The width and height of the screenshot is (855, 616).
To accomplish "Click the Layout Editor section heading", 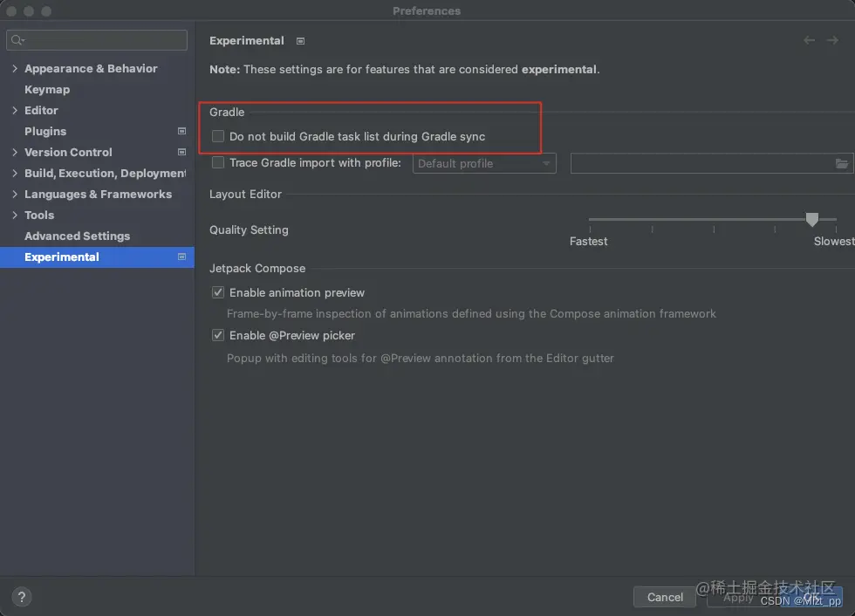I will [x=245, y=195].
